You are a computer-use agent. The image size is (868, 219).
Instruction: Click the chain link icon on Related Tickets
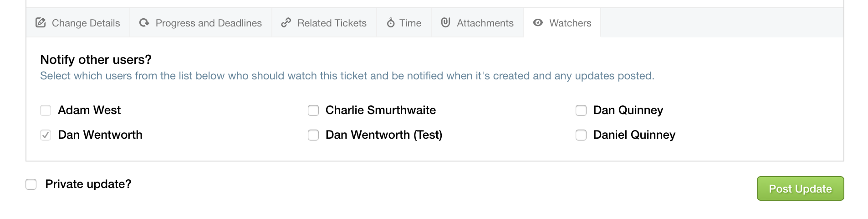tap(286, 22)
